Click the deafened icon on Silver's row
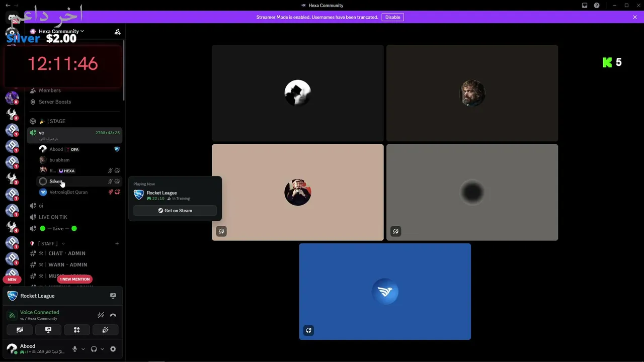 click(117, 182)
